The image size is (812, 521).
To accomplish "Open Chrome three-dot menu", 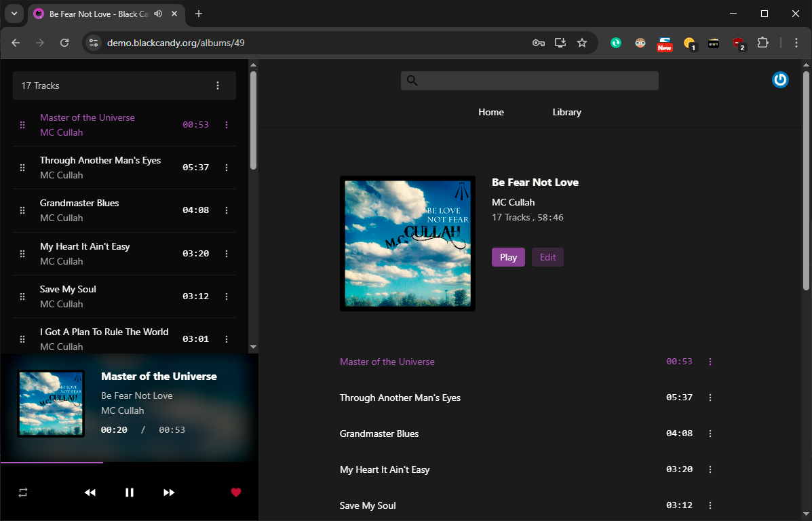I will (796, 43).
